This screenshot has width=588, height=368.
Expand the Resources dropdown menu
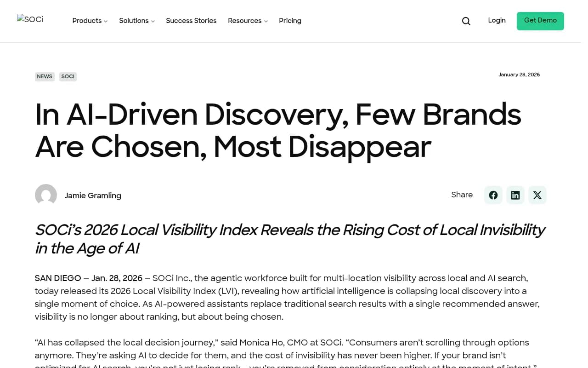[x=248, y=21]
